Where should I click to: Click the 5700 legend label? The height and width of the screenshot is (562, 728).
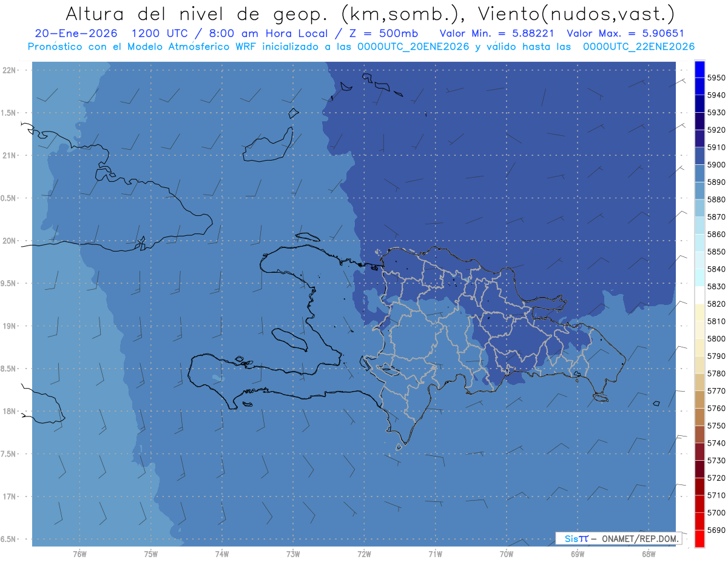pyautogui.click(x=716, y=512)
